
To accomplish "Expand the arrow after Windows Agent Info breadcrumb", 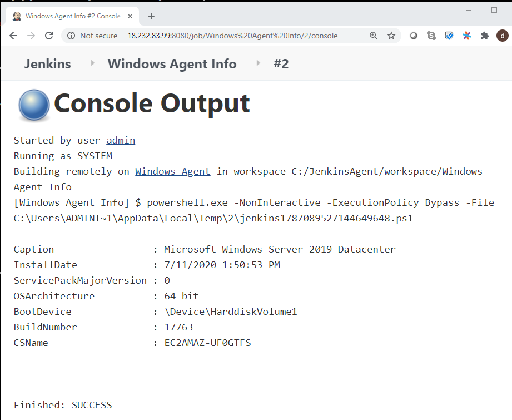I will (259, 63).
